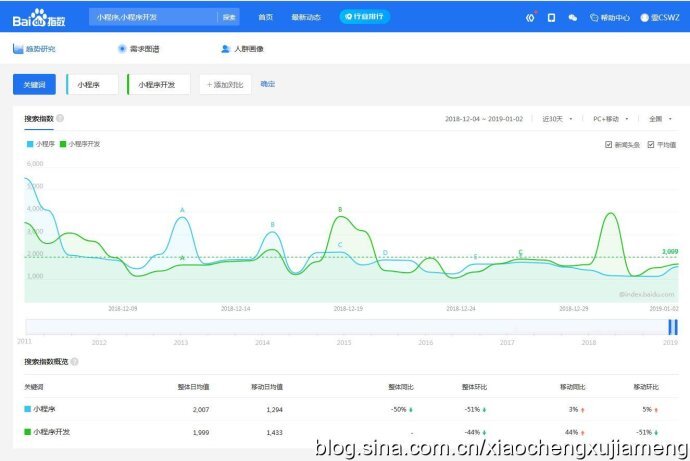Click the broadcast icon in top bar
This screenshot has height=461, width=690.
530,17
